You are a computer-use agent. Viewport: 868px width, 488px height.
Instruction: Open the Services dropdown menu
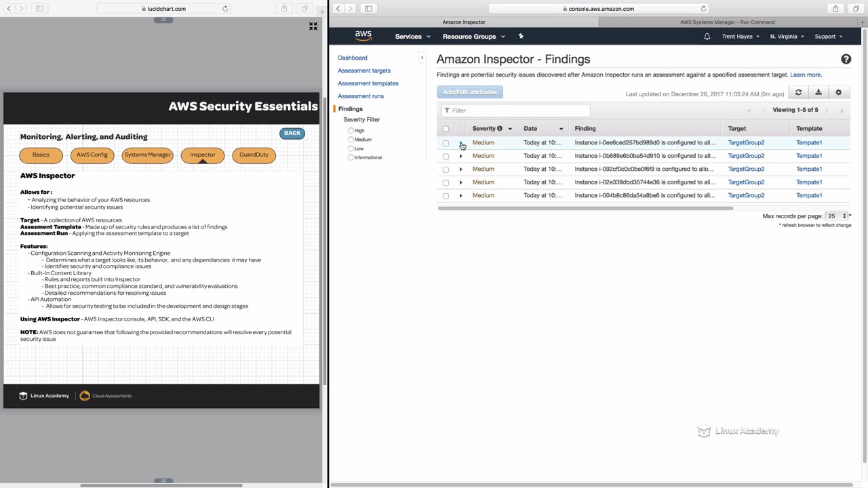412,37
